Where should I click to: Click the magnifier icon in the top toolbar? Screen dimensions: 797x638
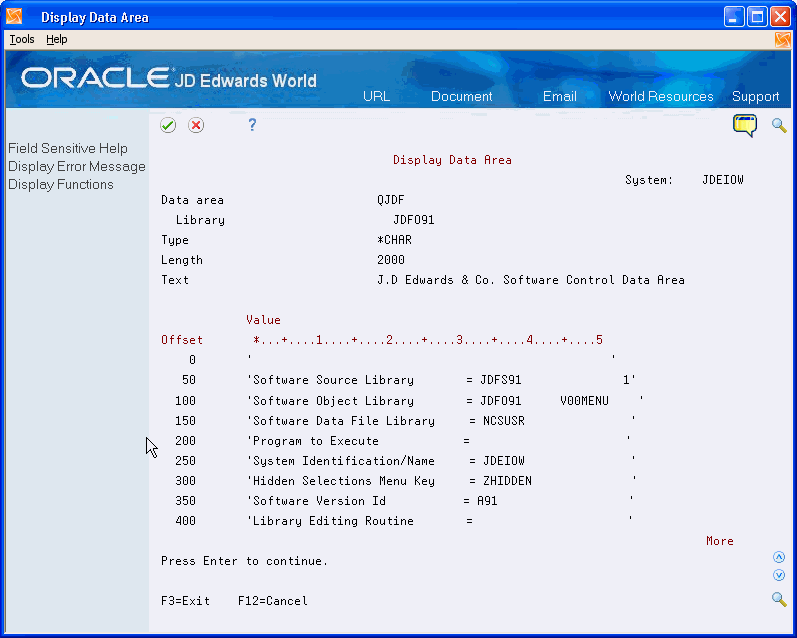click(x=779, y=125)
